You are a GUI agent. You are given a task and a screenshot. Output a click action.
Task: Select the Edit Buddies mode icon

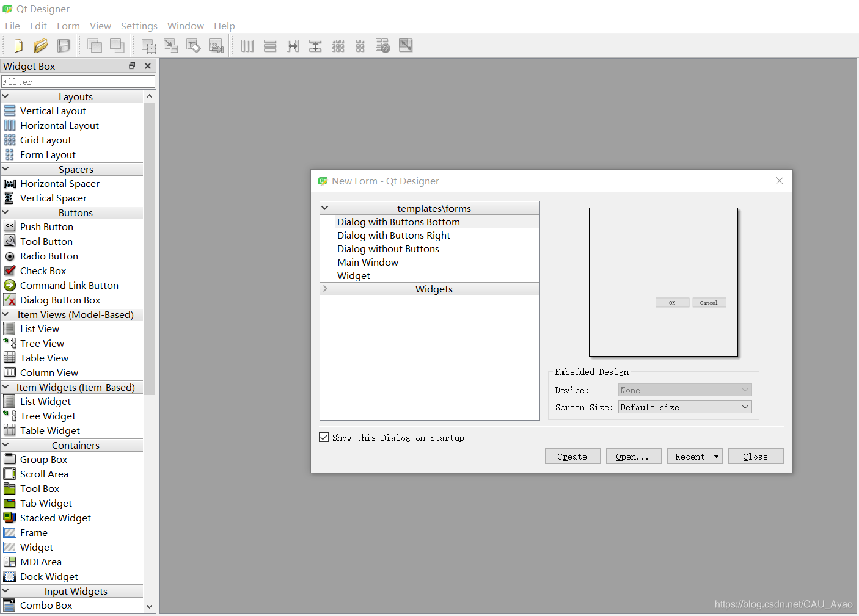tap(194, 46)
